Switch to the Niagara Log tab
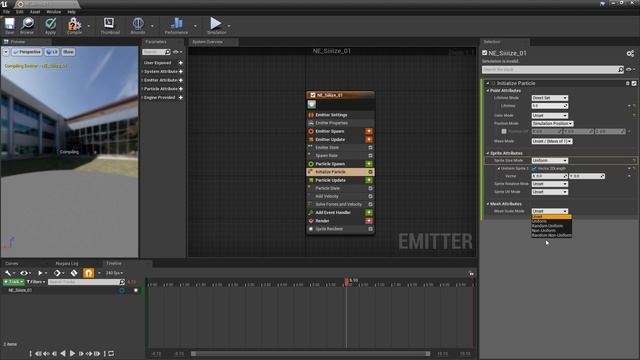 pyautogui.click(x=67, y=264)
